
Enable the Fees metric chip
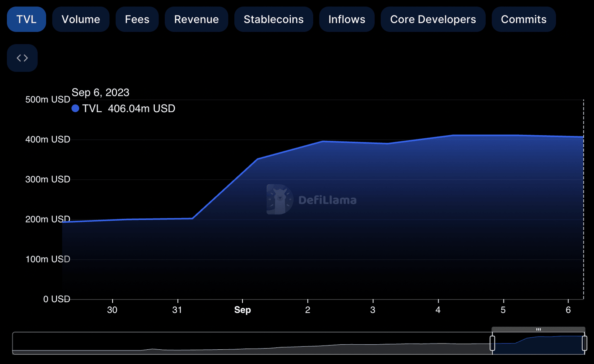tap(137, 19)
